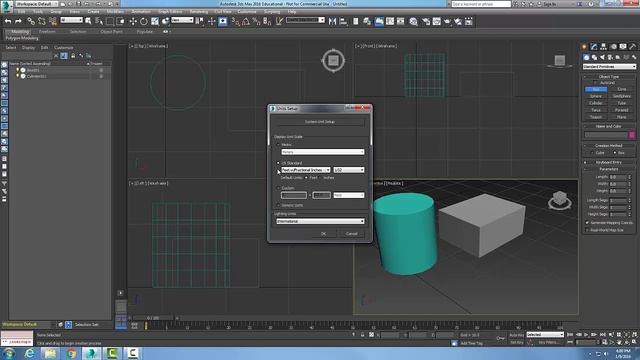640x360 pixels.
Task: Click the Align tool icon
Action: [x=343, y=21]
